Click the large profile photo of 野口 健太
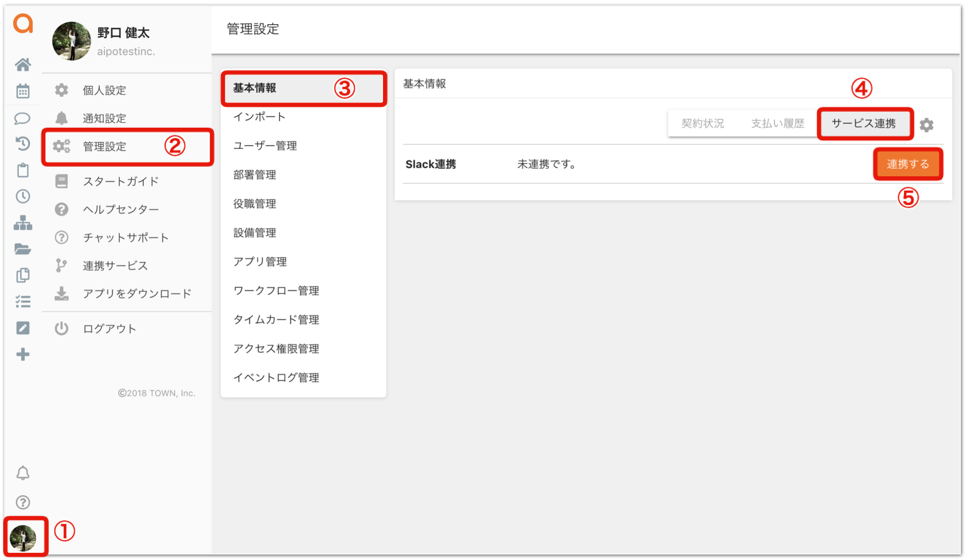 tap(71, 41)
